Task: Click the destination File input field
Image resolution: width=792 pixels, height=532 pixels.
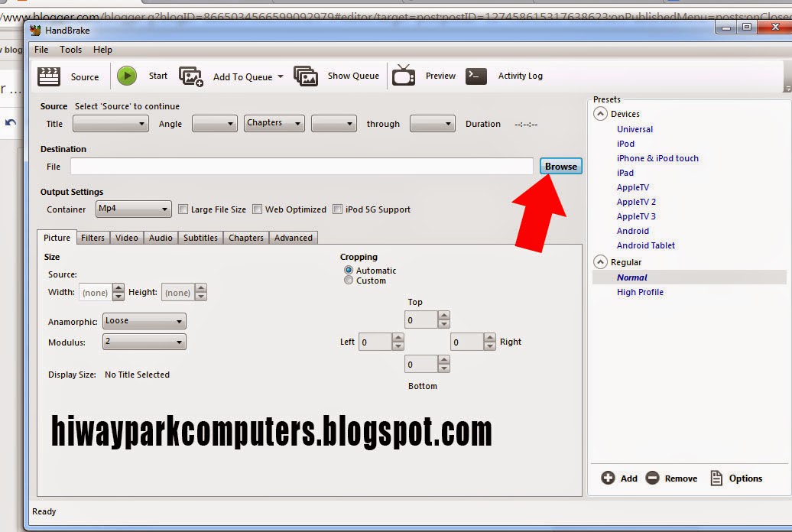Action: pyautogui.click(x=301, y=166)
